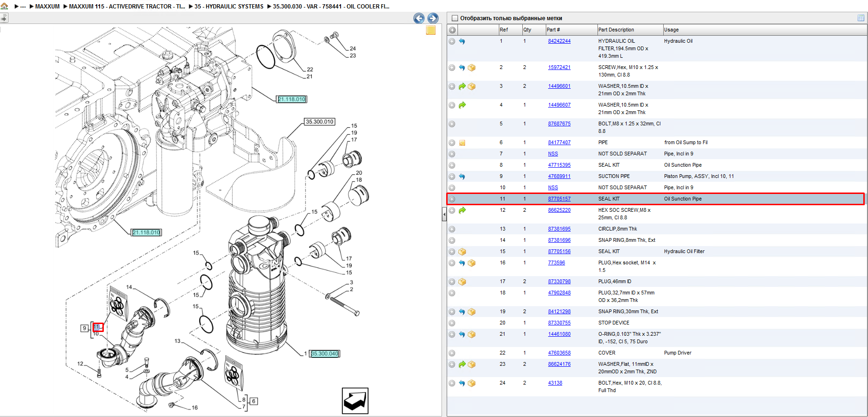Viewport: 868px width, 417px height.
Task: Expand the highlighted row for part 87705157
Action: 452,199
